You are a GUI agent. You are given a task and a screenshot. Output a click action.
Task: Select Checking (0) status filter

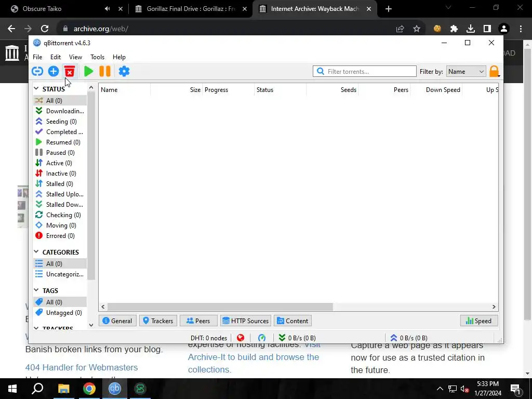[x=60, y=215]
